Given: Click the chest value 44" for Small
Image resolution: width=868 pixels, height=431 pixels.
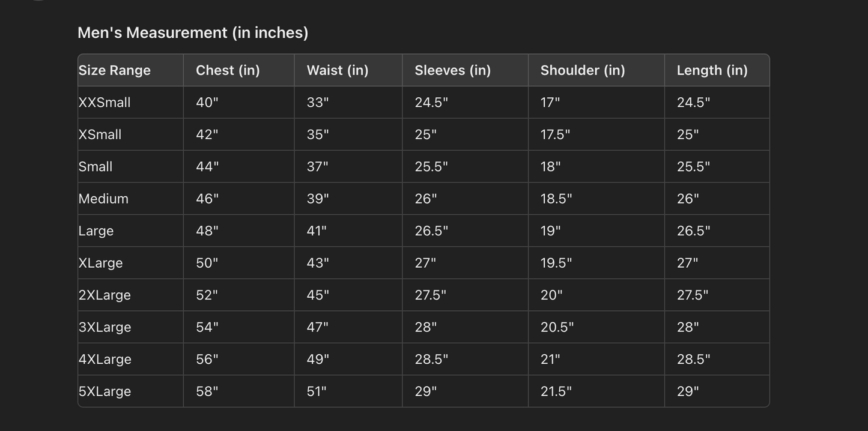Looking at the screenshot, I should (x=207, y=167).
